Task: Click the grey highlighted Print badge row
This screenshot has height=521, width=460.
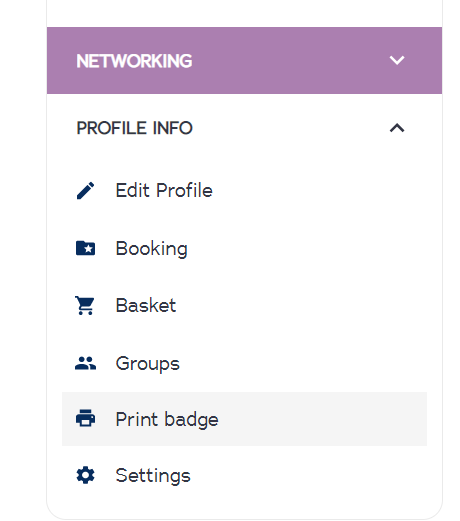Action: (244, 419)
